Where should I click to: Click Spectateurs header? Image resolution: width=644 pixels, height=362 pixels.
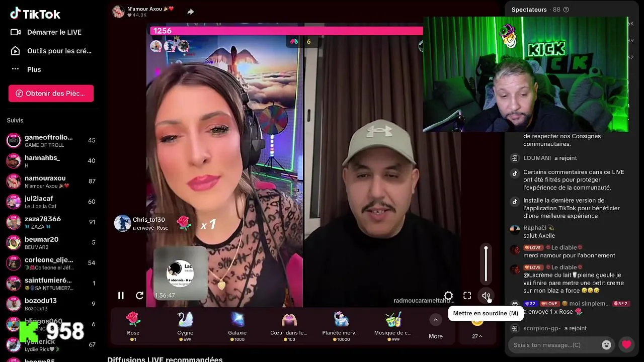pyautogui.click(x=529, y=10)
